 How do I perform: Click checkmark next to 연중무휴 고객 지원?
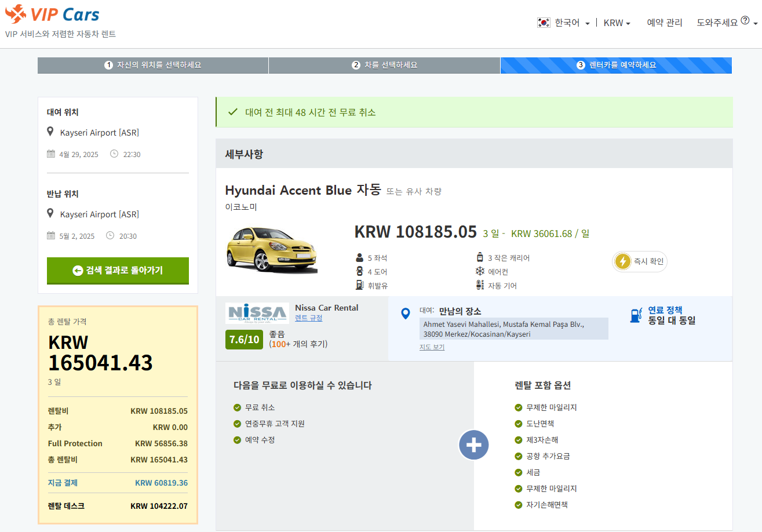click(x=237, y=424)
